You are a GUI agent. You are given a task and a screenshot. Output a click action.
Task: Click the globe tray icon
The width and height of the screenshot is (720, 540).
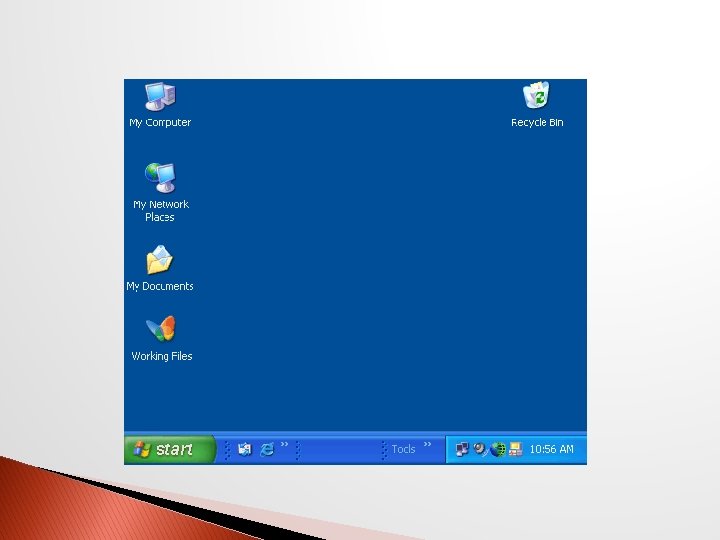click(x=498, y=449)
